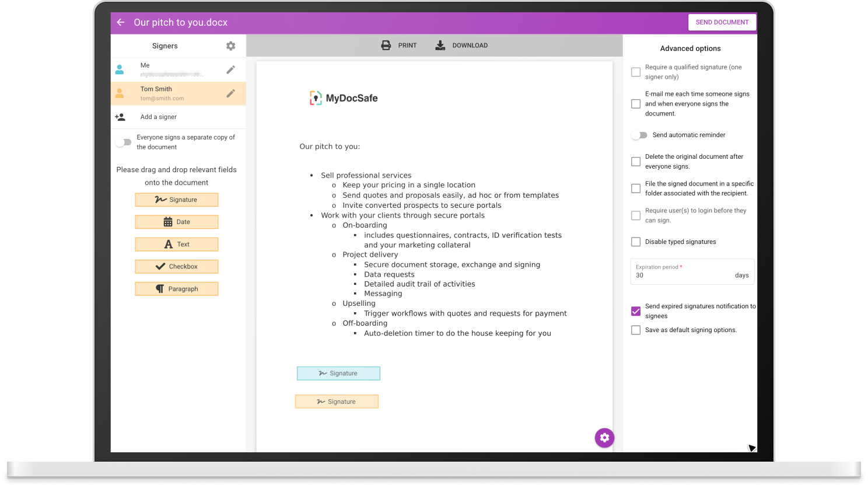Select the placed Signature field on the document
Screen dimensions: 868x485
pyautogui.click(x=338, y=373)
